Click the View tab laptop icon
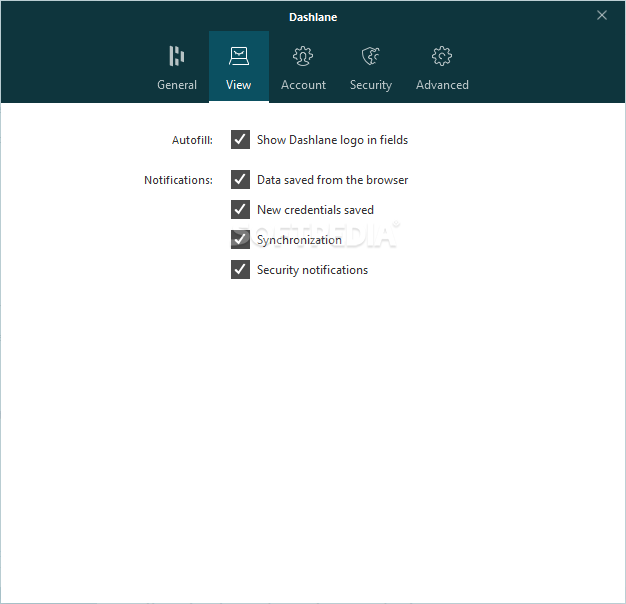Screen dimensions: 626x604 [x=239, y=56]
